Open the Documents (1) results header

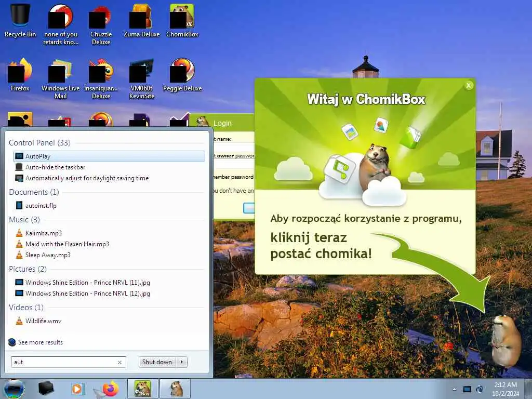(x=34, y=192)
